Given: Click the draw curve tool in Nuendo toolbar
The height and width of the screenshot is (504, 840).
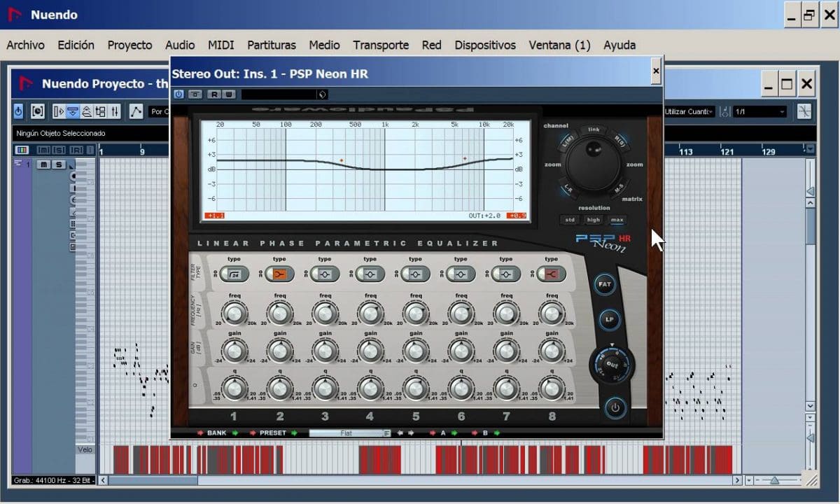Looking at the screenshot, I should coord(136,111).
